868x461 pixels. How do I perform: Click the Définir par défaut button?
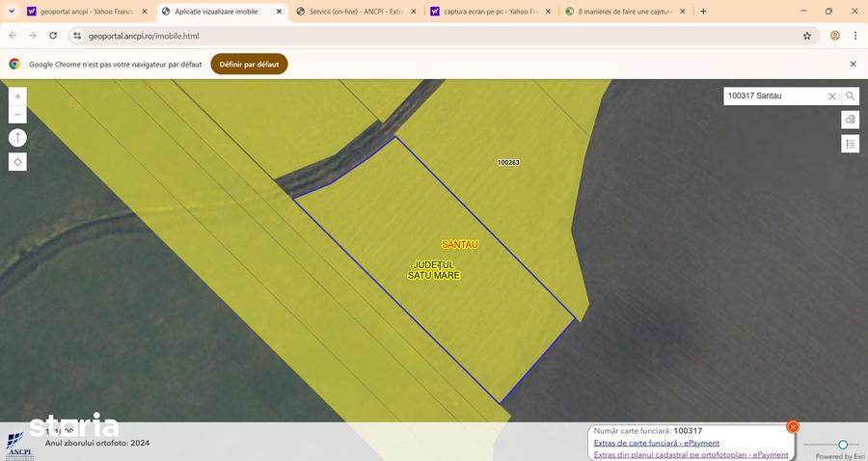249,65
